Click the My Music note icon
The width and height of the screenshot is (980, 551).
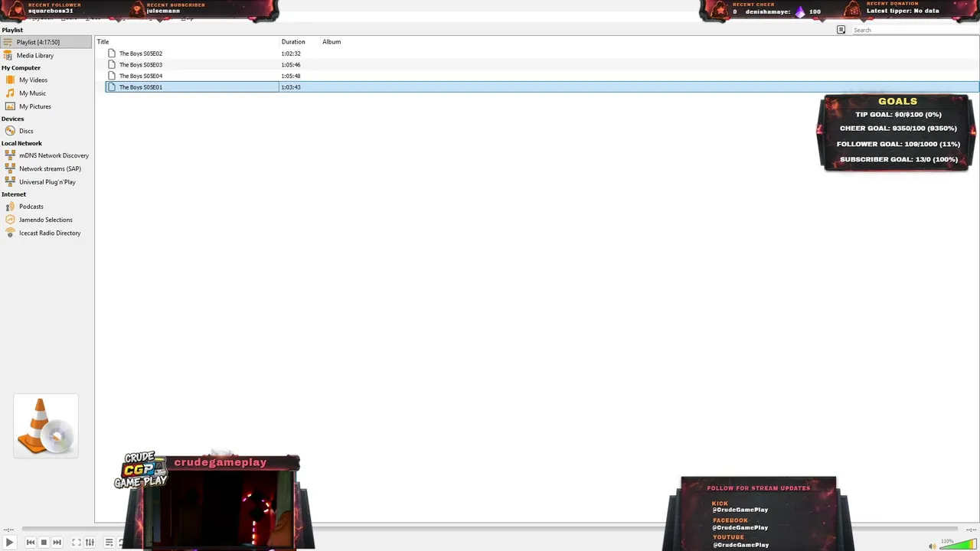coord(10,93)
